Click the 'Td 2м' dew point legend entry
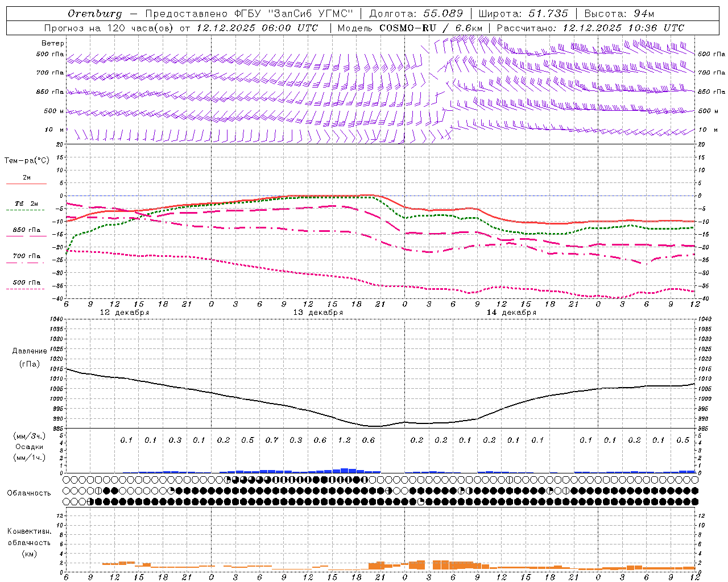This screenshot has height=582, width=728. point(27,203)
